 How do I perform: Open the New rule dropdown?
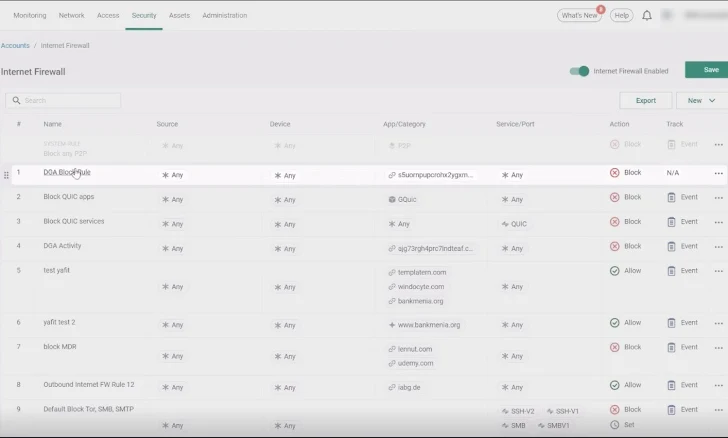coord(702,100)
